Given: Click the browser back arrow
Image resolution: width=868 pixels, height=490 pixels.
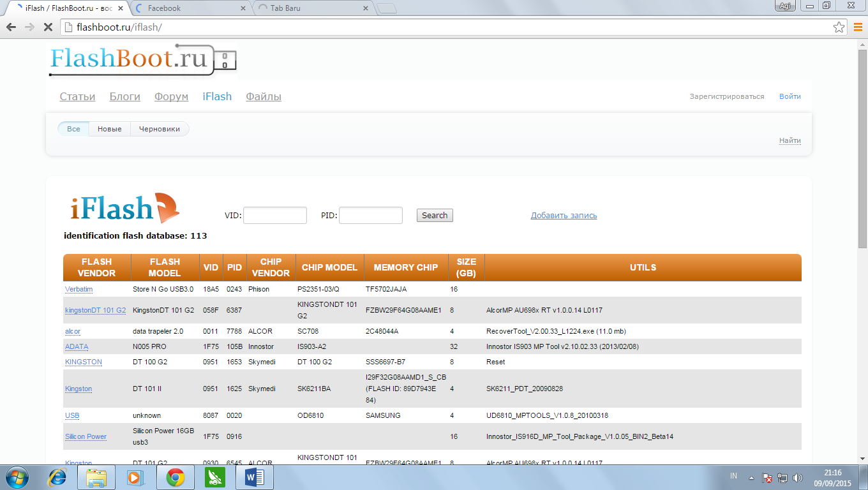Looking at the screenshot, I should point(11,27).
